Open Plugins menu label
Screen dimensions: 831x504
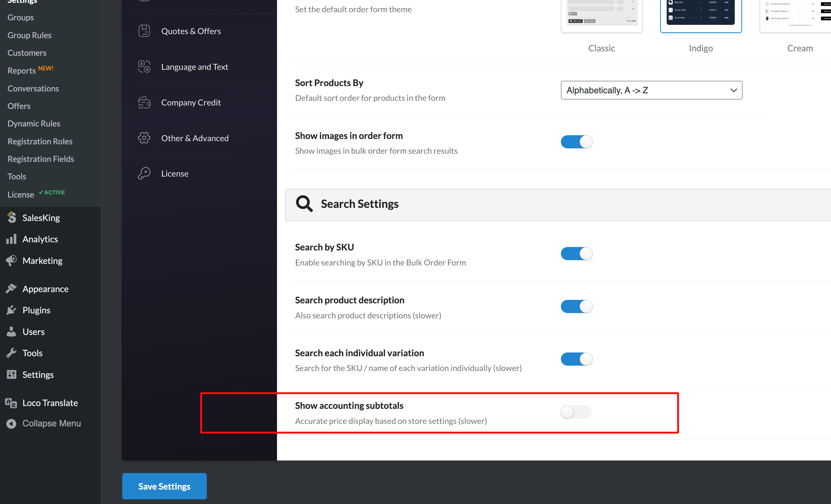(x=36, y=310)
